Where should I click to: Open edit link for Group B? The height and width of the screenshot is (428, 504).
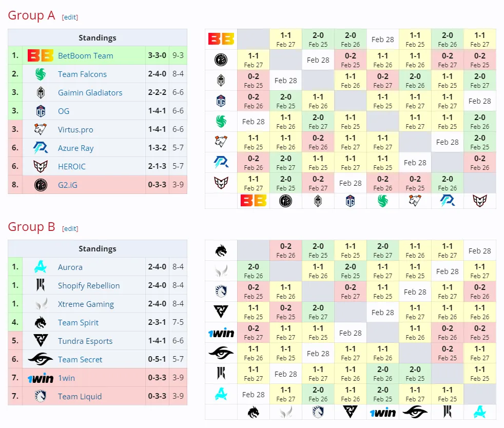pyautogui.click(x=70, y=228)
